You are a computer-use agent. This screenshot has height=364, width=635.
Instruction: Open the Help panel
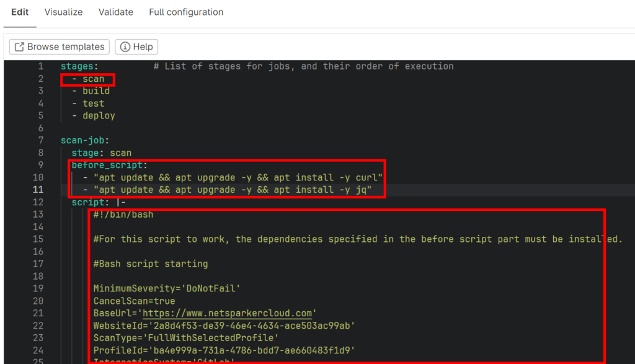click(136, 47)
